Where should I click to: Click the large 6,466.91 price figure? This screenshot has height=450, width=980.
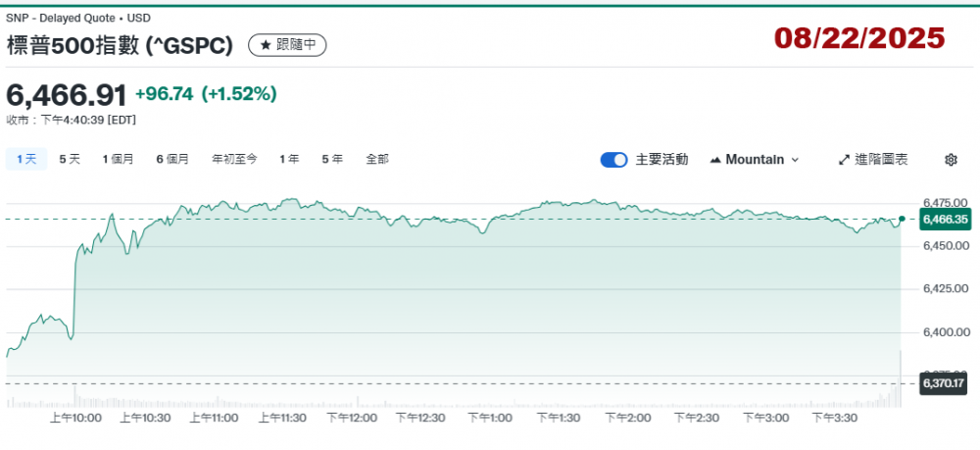[67, 95]
